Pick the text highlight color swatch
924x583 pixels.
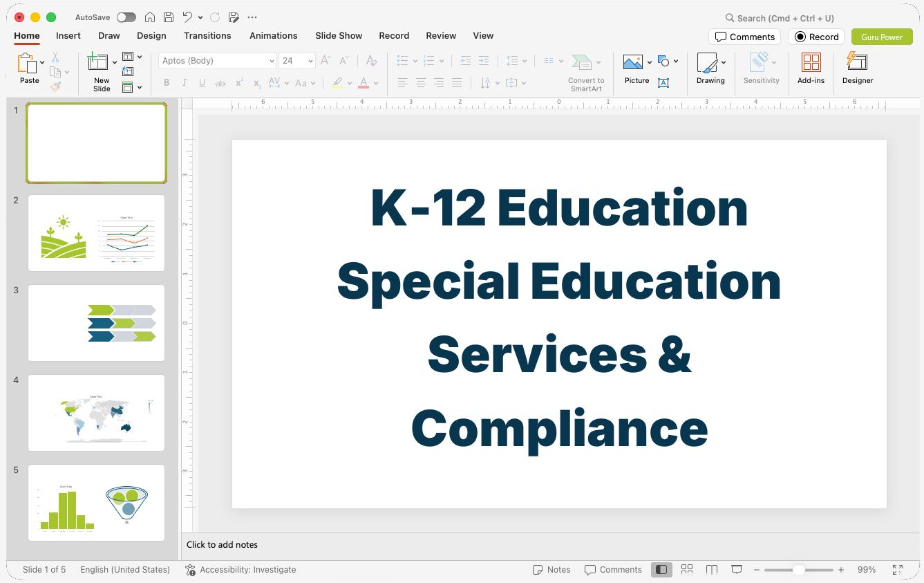tap(337, 83)
